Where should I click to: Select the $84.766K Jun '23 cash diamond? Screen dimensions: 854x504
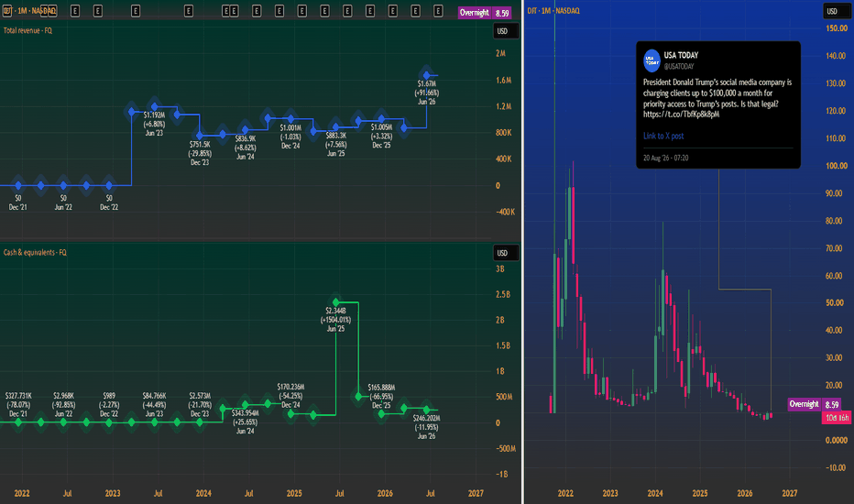(154, 422)
